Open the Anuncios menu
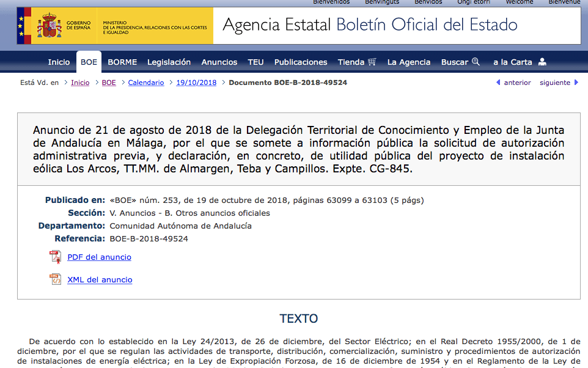The width and height of the screenshot is (588, 368). (x=219, y=62)
